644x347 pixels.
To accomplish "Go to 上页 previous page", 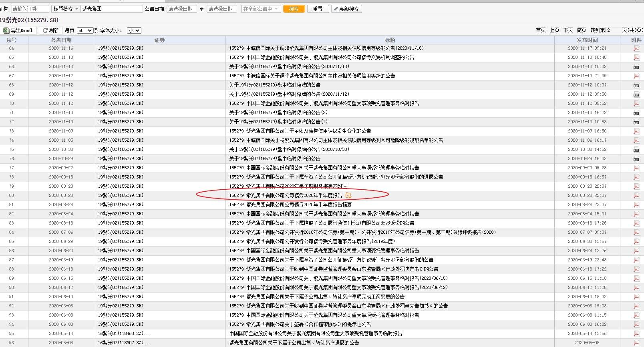I will [x=554, y=30].
